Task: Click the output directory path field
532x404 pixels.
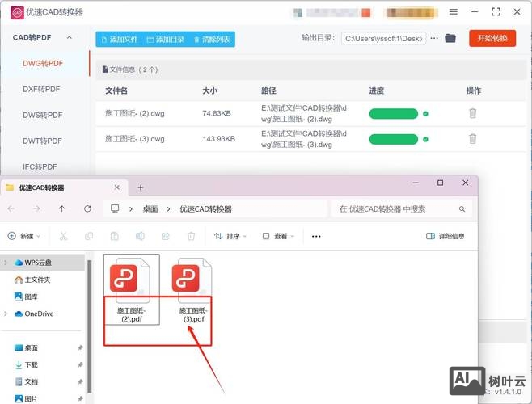Action: 383,39
